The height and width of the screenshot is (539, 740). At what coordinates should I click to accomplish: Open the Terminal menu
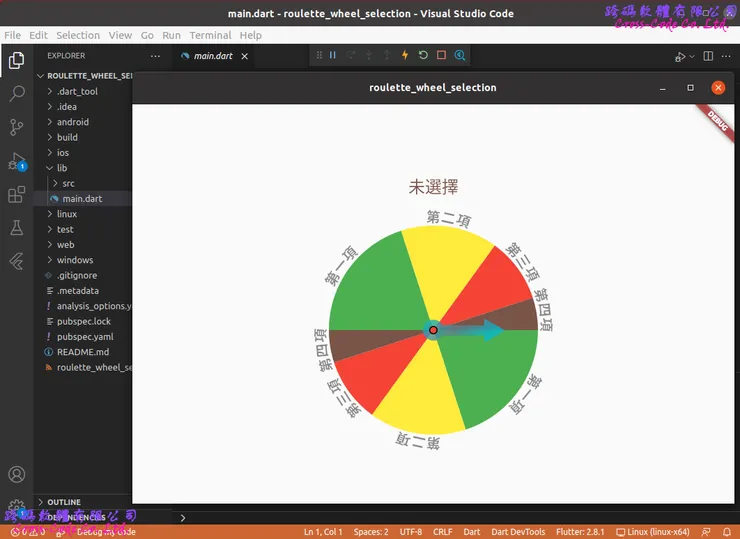pyautogui.click(x=210, y=35)
